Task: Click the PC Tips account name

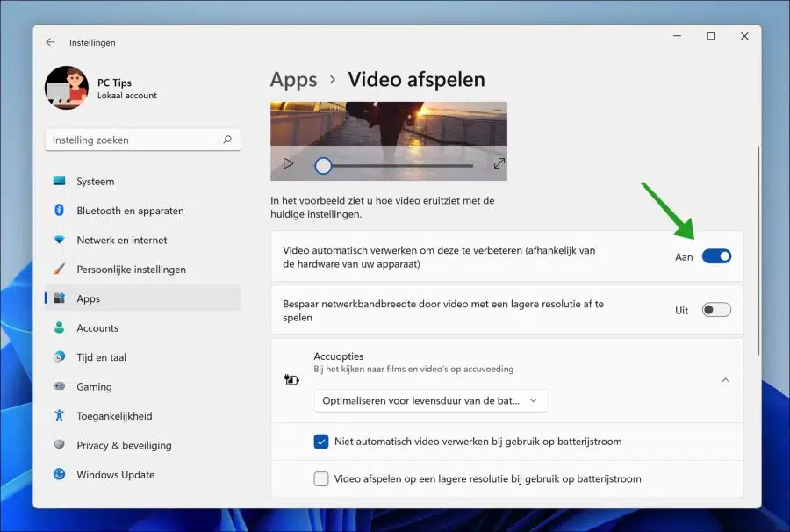Action: [114, 83]
